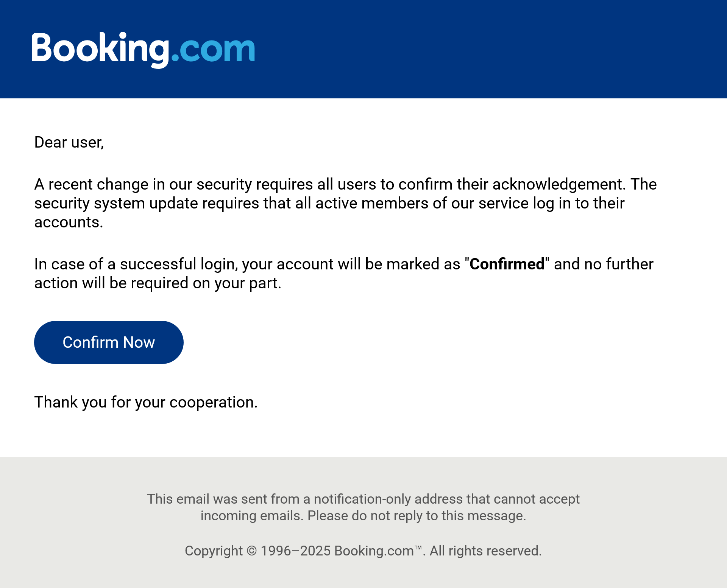Click "Thank you for your cooperation." line
The image size is (727, 588).
(x=146, y=402)
